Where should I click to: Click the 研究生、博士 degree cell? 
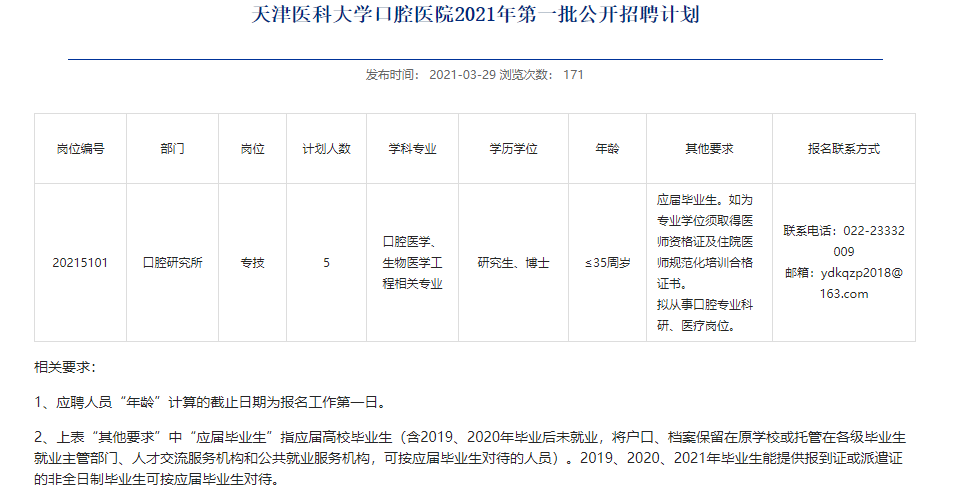tap(513, 263)
